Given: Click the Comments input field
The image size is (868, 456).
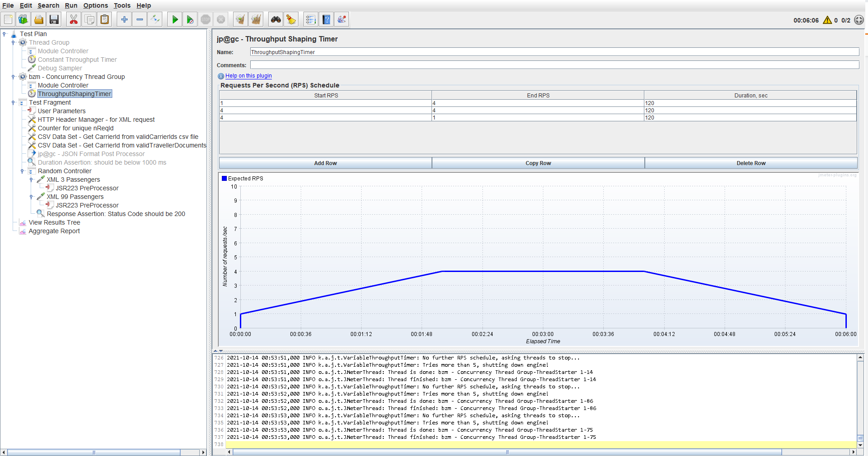Looking at the screenshot, I should [555, 65].
